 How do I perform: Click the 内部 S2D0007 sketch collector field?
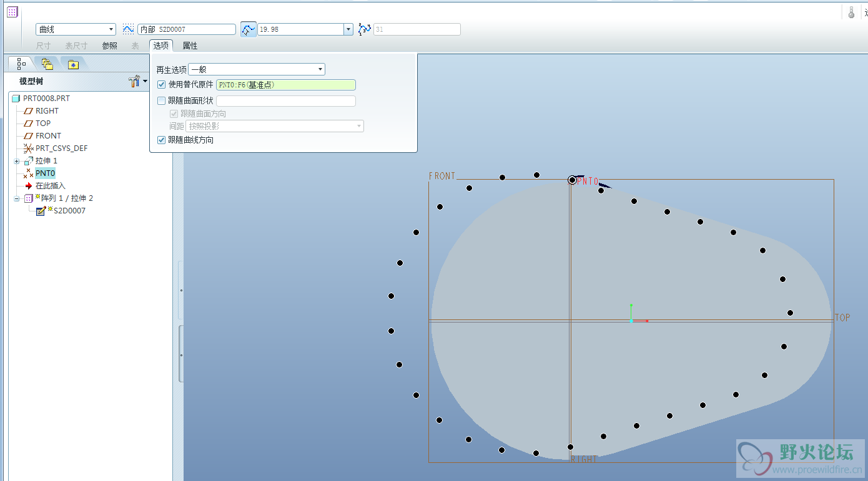click(187, 29)
